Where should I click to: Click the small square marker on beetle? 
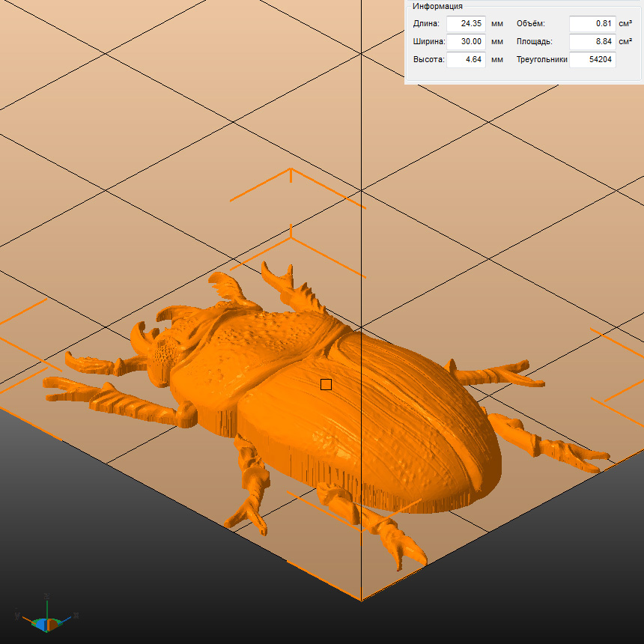coord(326,384)
